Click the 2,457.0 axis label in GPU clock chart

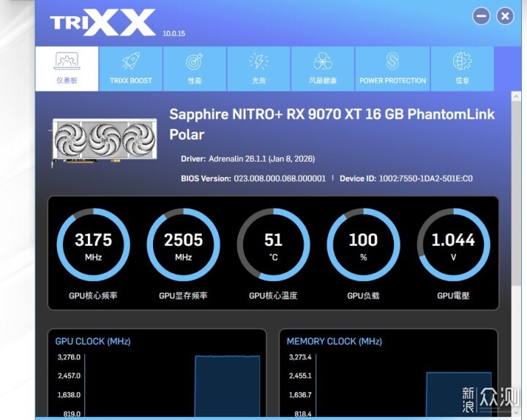click(69, 376)
